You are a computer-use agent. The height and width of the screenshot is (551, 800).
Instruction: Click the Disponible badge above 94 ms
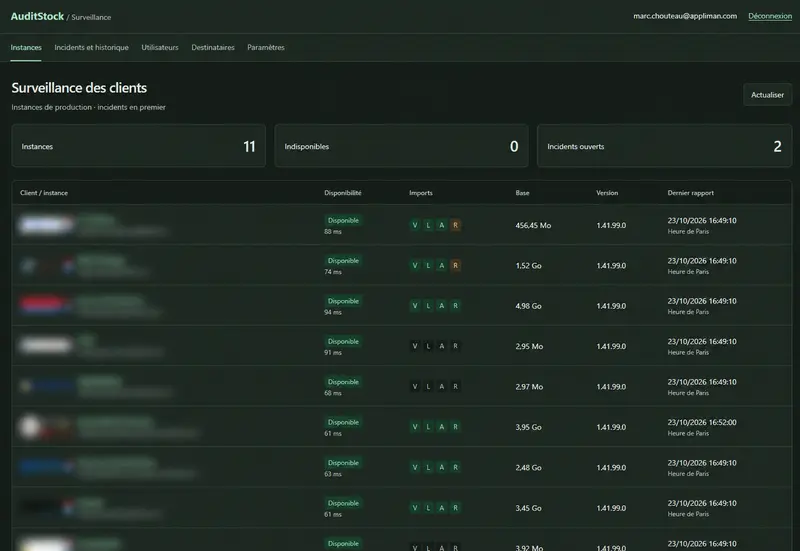(x=343, y=301)
